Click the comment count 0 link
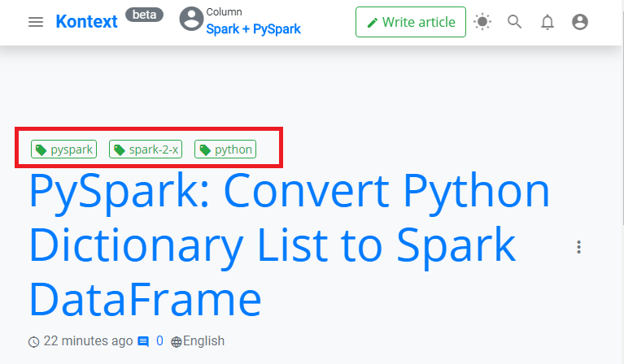 pos(159,341)
